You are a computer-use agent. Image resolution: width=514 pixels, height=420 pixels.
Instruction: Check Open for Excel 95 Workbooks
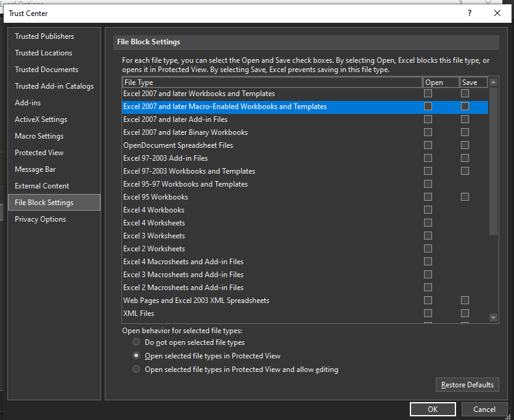pos(428,197)
